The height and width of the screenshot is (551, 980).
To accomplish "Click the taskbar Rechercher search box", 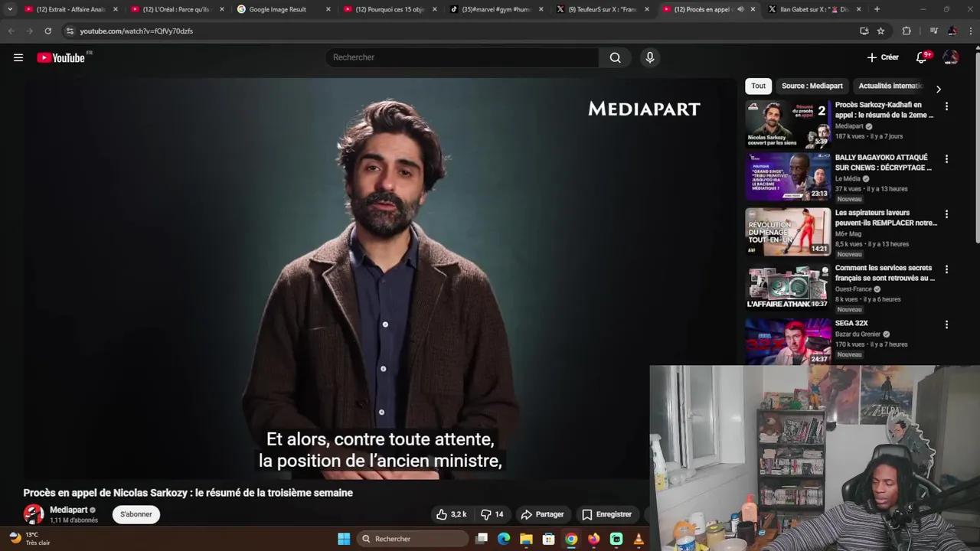I will coord(413,539).
